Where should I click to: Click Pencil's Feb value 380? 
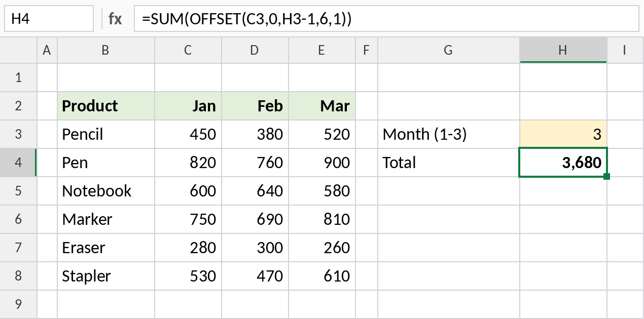255,134
